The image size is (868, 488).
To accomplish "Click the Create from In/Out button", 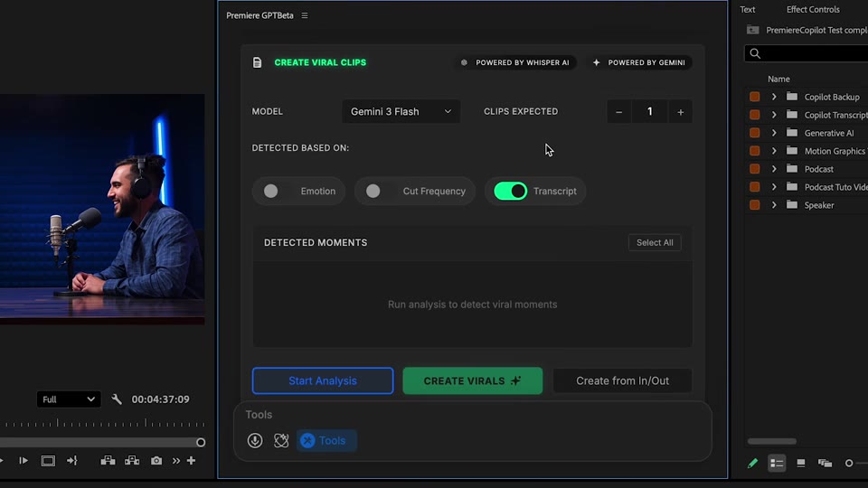I will pos(622,380).
